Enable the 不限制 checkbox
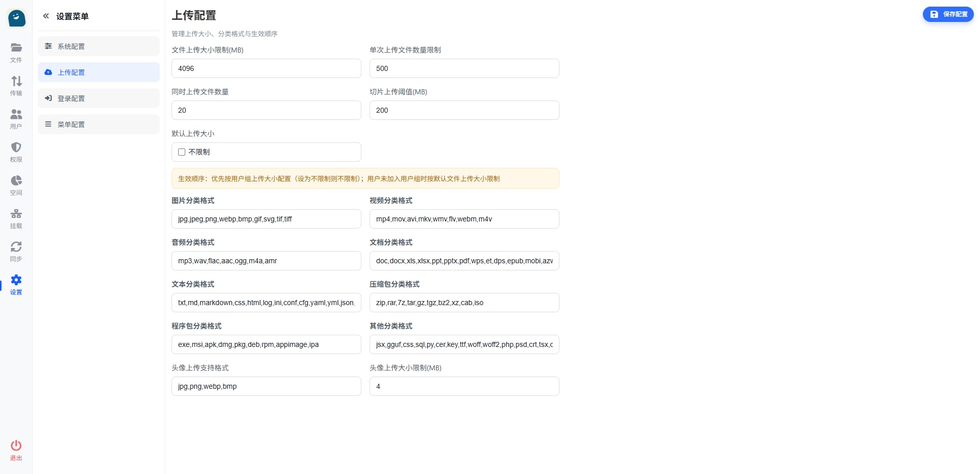980x474 pixels. point(182,152)
